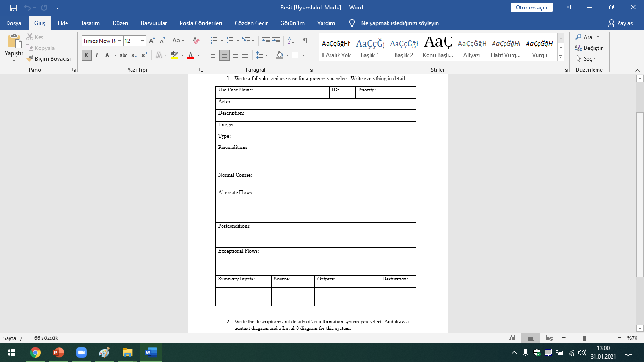Open the font name dropdown

tap(119, 41)
